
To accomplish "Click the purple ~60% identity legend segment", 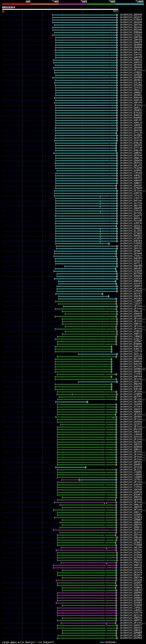I will click(73, 4).
